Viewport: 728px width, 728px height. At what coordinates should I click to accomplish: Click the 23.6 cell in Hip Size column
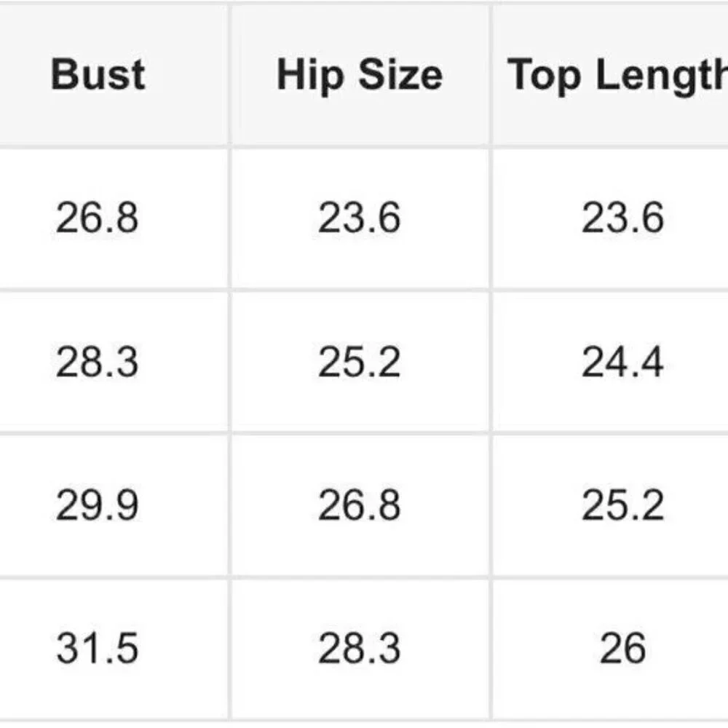point(360,218)
